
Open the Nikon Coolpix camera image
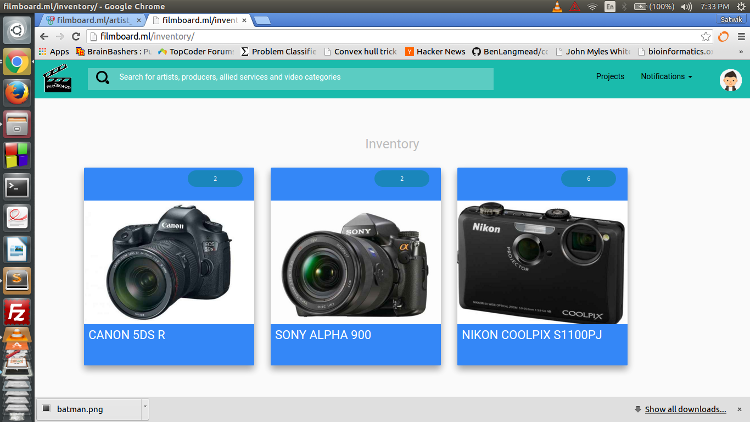coord(542,262)
